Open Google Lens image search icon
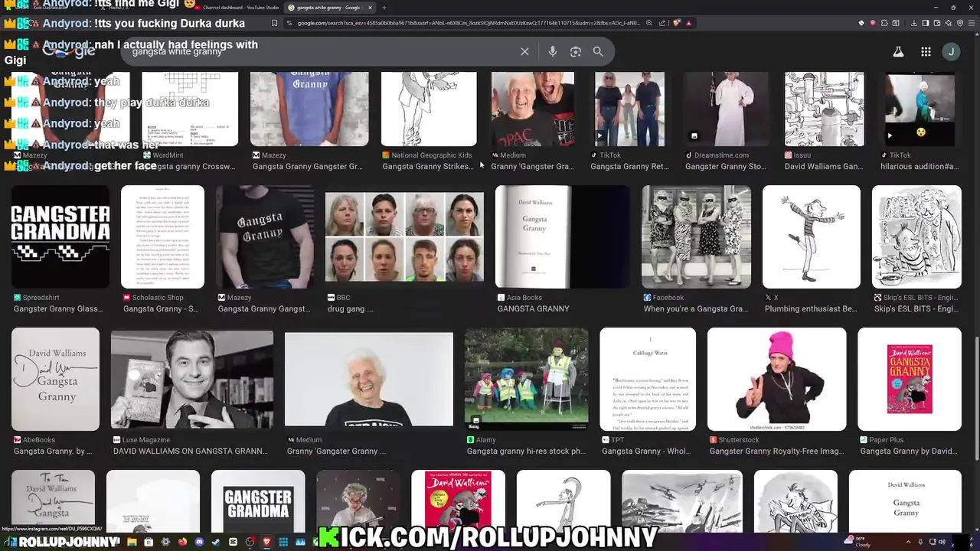Screen dimensions: 980x551 click(x=575, y=51)
